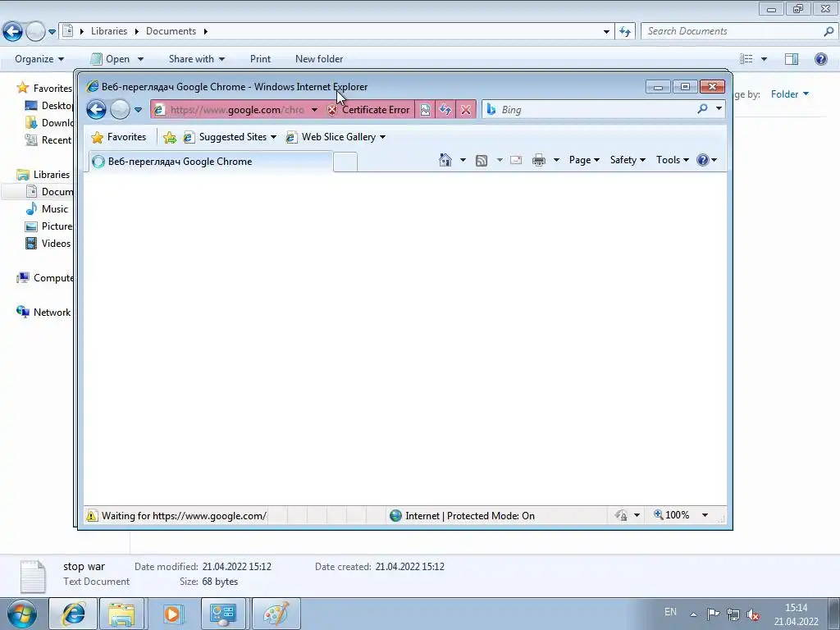Open a new tab in Internet Explorer

[345, 162]
